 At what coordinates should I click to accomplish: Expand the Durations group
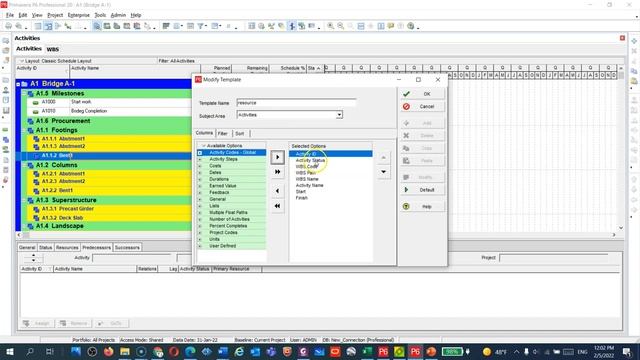pos(200,179)
